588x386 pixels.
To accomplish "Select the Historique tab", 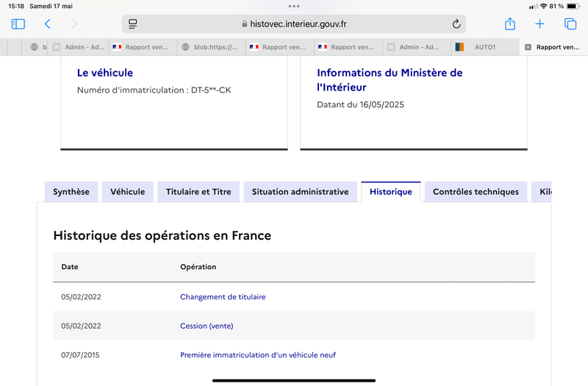I will click(x=391, y=192).
